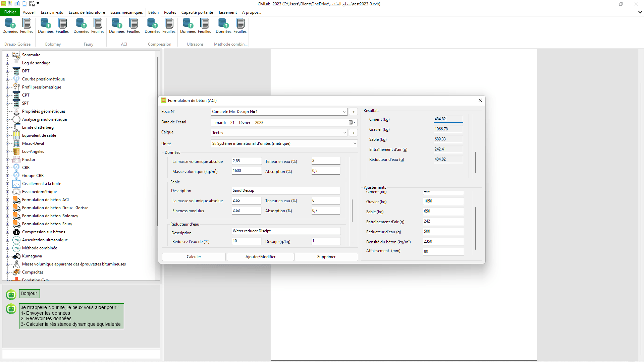
Task: Click the Ajouter/Modifier button
Action: click(x=260, y=257)
